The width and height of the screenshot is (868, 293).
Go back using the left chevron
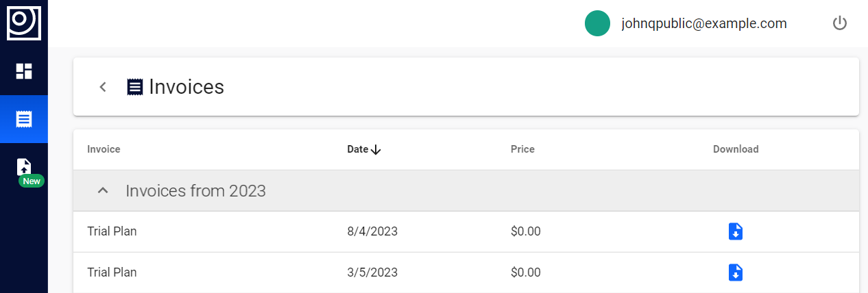103,87
